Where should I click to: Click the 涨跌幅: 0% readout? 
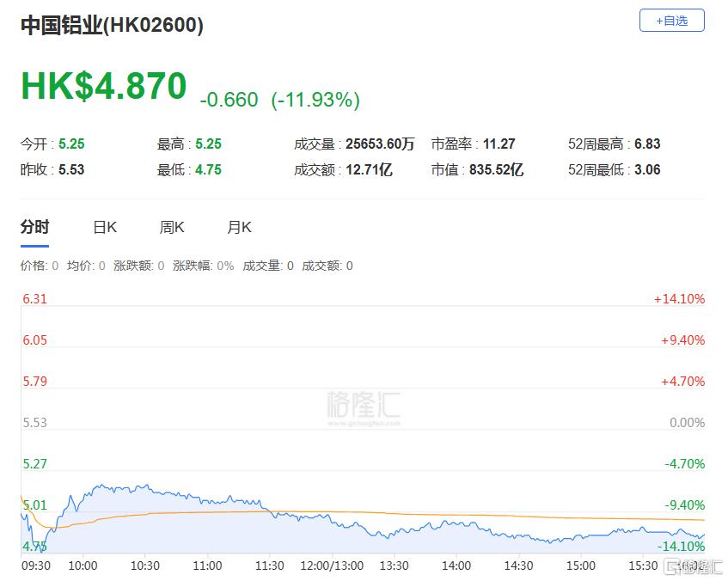tap(204, 266)
